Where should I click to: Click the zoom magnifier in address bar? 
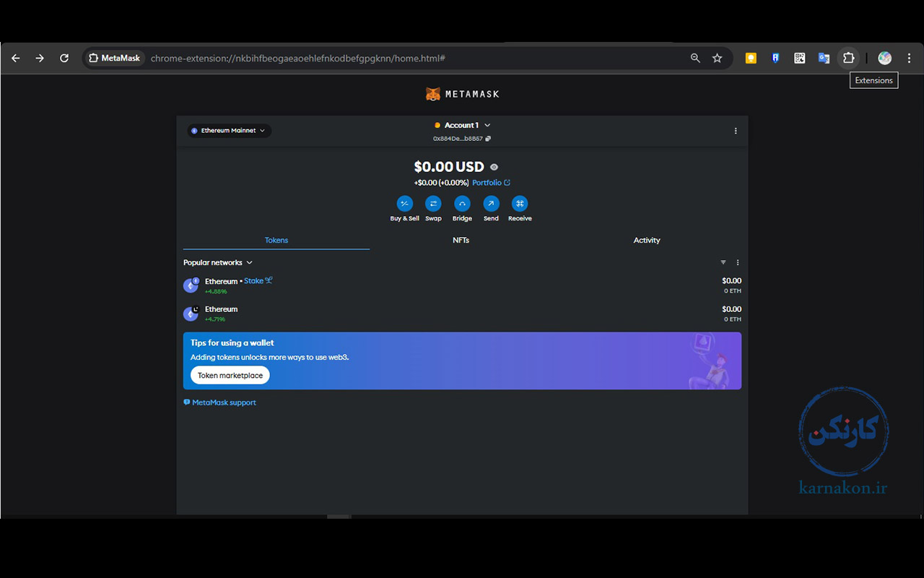tap(695, 59)
